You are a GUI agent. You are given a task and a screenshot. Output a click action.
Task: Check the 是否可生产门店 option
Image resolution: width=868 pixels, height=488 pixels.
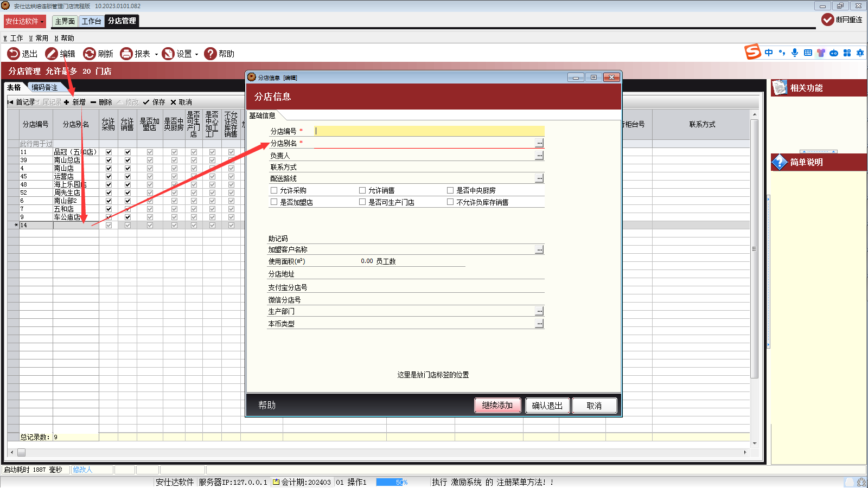[x=362, y=202]
